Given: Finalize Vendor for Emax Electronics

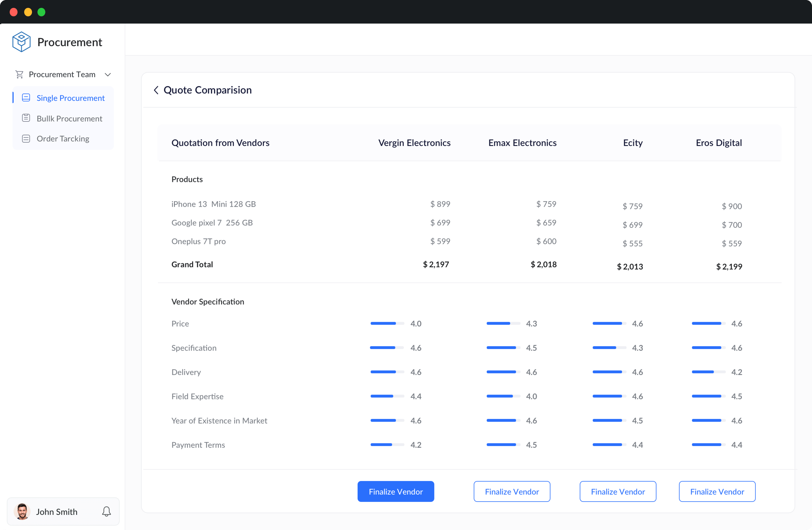Looking at the screenshot, I should (512, 491).
